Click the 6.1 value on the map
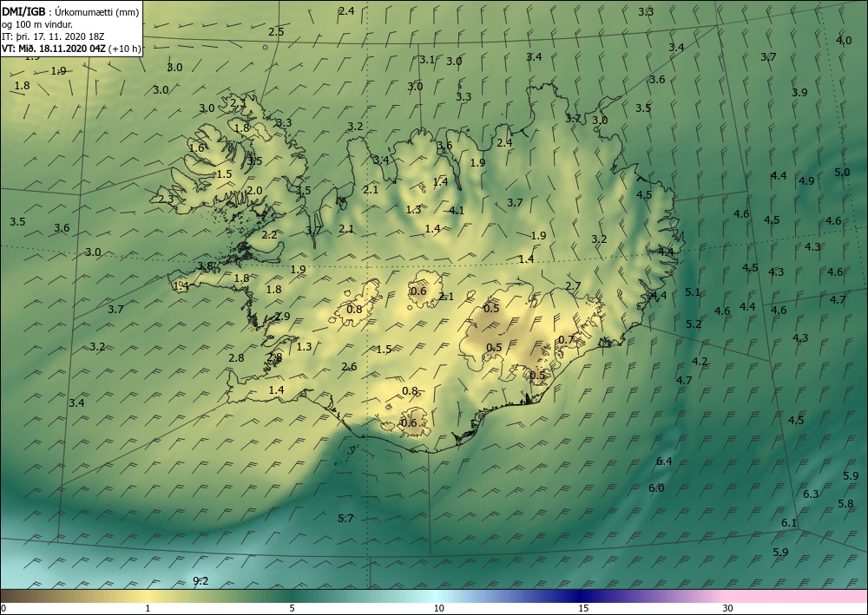The image size is (868, 615). point(789,523)
